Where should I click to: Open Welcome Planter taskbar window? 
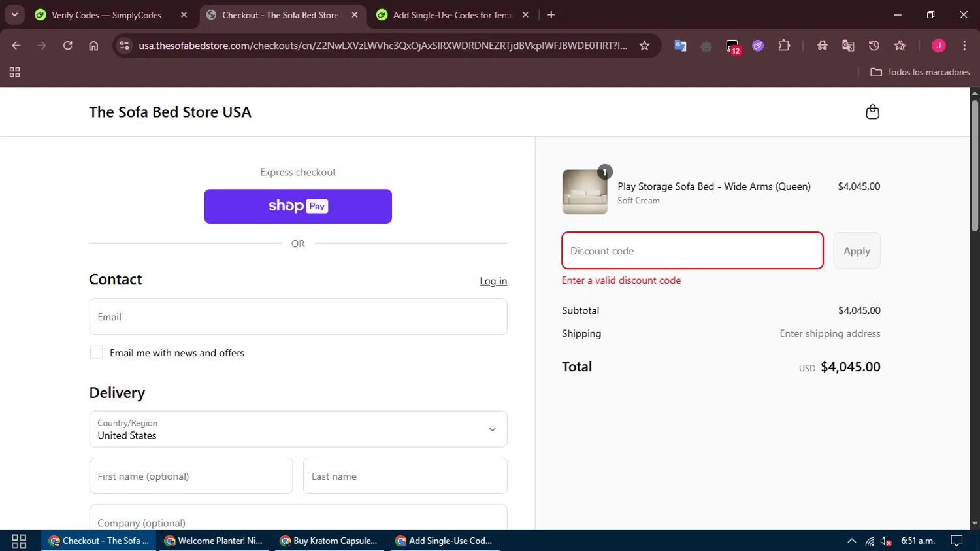pos(213,541)
